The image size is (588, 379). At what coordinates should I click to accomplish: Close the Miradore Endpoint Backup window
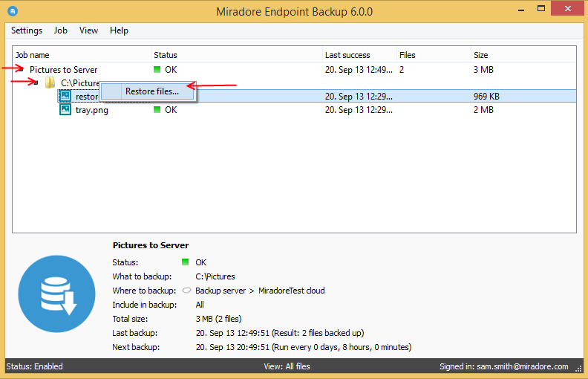point(567,9)
